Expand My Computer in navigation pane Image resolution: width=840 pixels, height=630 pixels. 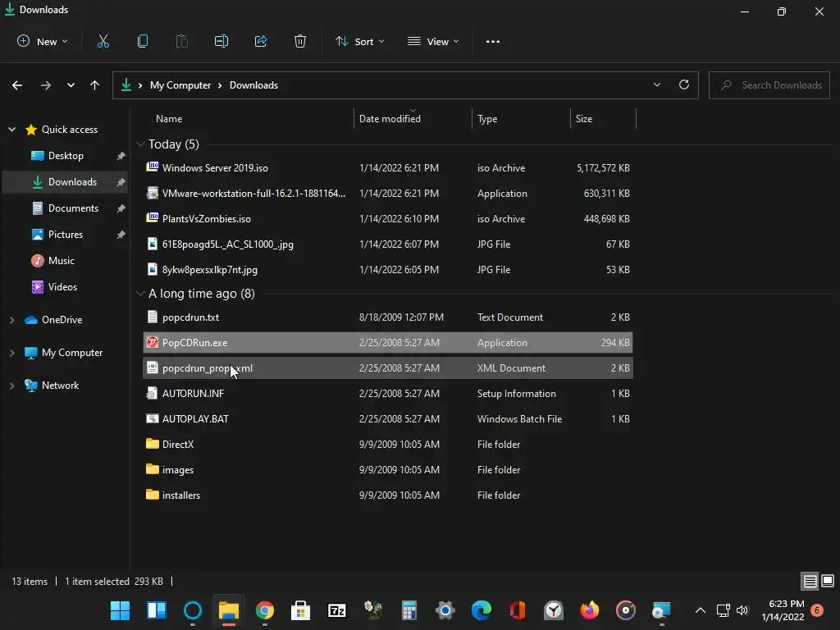[x=11, y=353]
